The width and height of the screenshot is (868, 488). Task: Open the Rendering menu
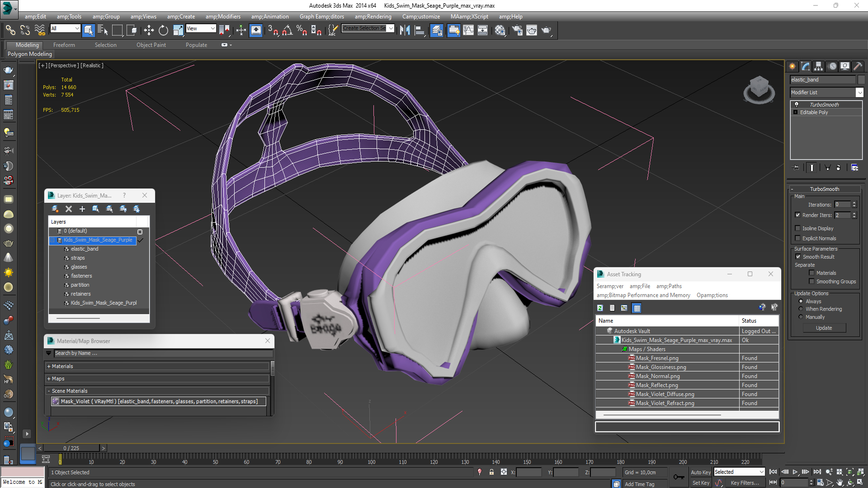point(373,17)
